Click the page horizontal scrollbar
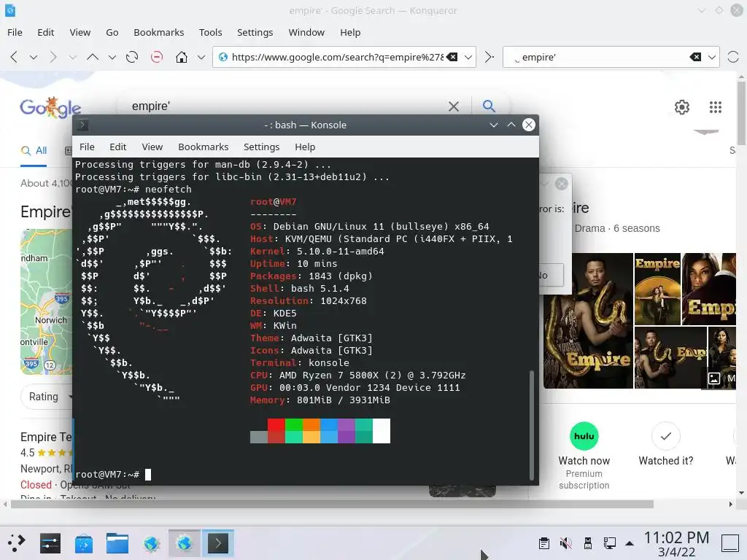The width and height of the screenshot is (747, 560). [332, 505]
